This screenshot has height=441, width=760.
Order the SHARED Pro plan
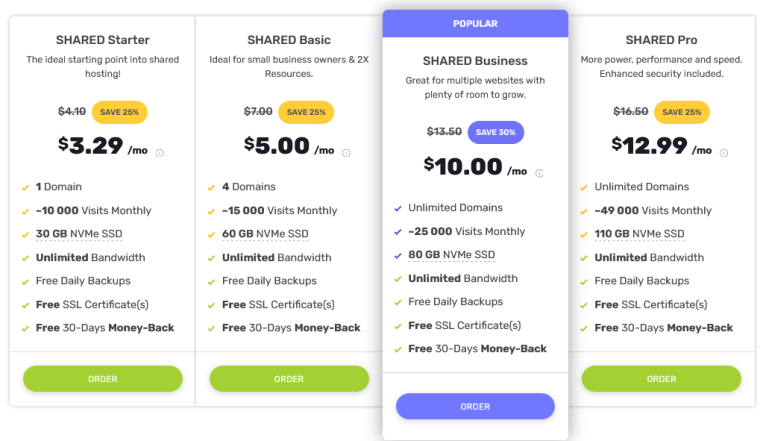[x=661, y=379]
